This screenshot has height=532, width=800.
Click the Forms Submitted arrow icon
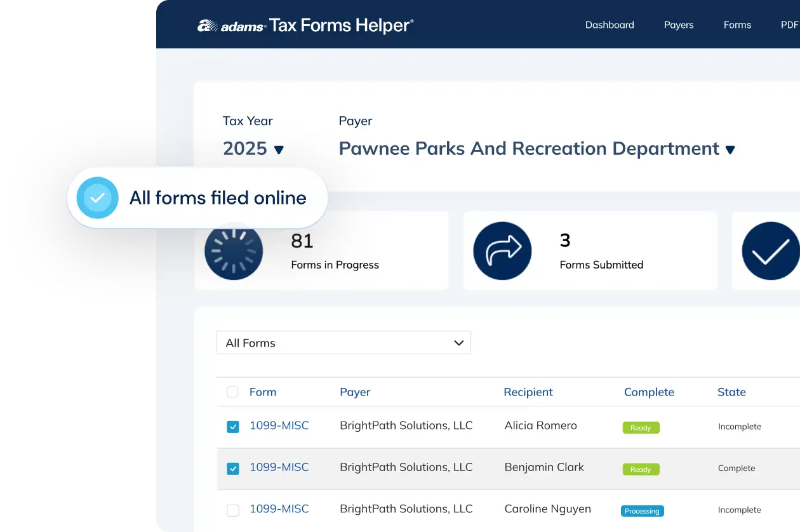click(x=502, y=251)
